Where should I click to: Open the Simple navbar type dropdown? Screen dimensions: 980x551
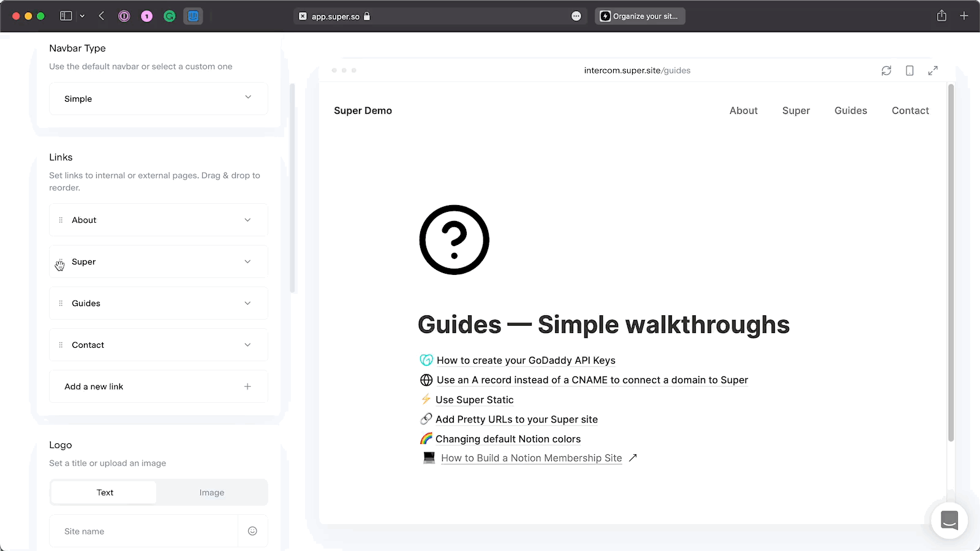tap(159, 99)
